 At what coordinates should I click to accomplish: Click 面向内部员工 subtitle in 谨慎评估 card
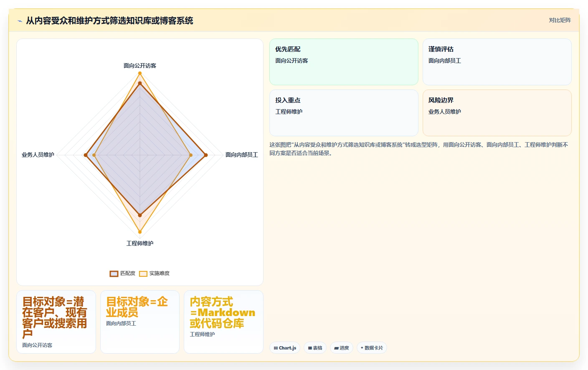click(x=445, y=61)
